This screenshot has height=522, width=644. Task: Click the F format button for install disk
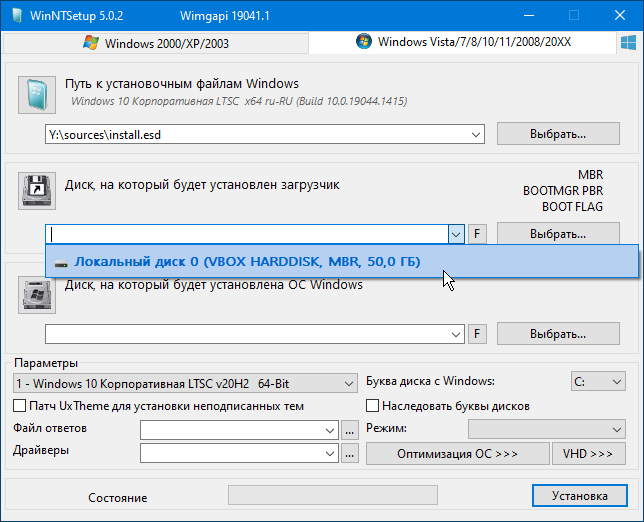(x=477, y=333)
